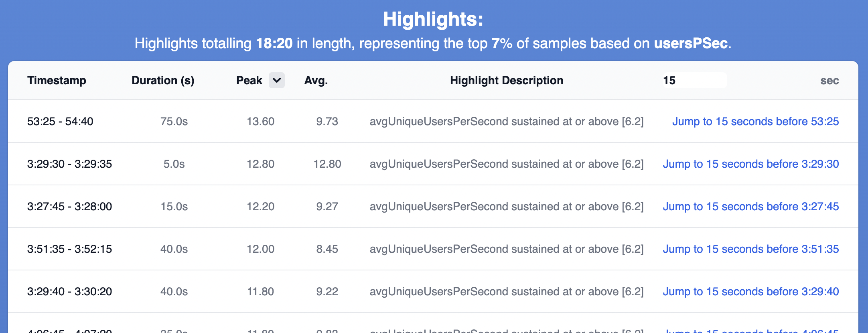Select the Avg. column header
868x333 pixels.
click(316, 80)
